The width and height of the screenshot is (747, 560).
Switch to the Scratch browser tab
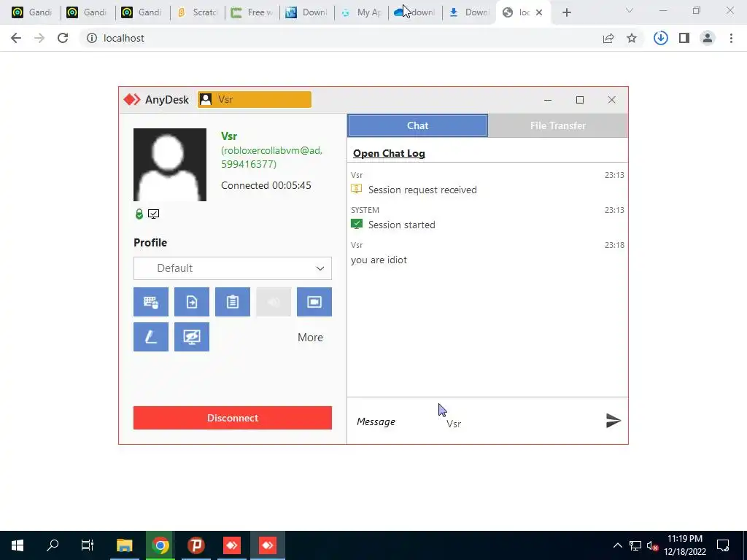pos(197,12)
